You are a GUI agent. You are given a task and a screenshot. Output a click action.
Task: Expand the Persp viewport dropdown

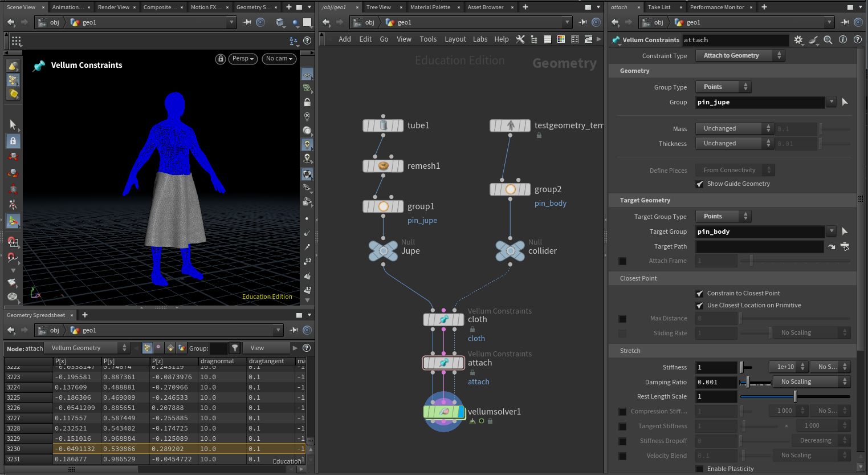[x=243, y=59]
